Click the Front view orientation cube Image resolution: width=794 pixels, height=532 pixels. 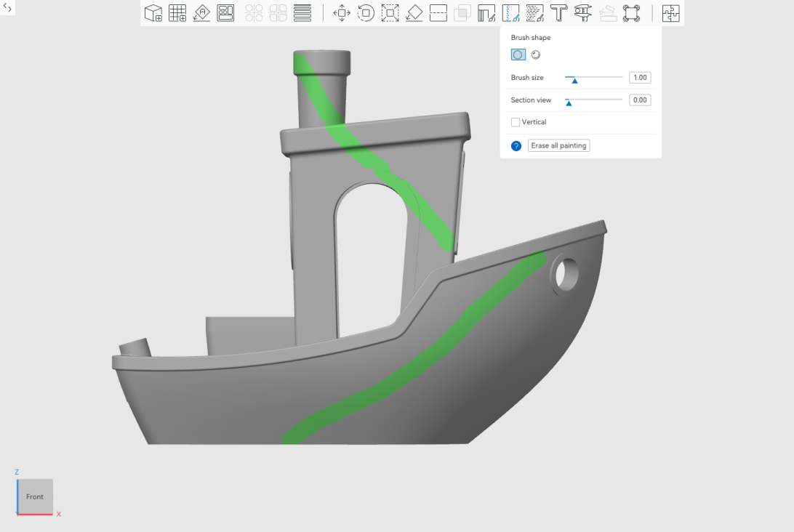(x=35, y=497)
